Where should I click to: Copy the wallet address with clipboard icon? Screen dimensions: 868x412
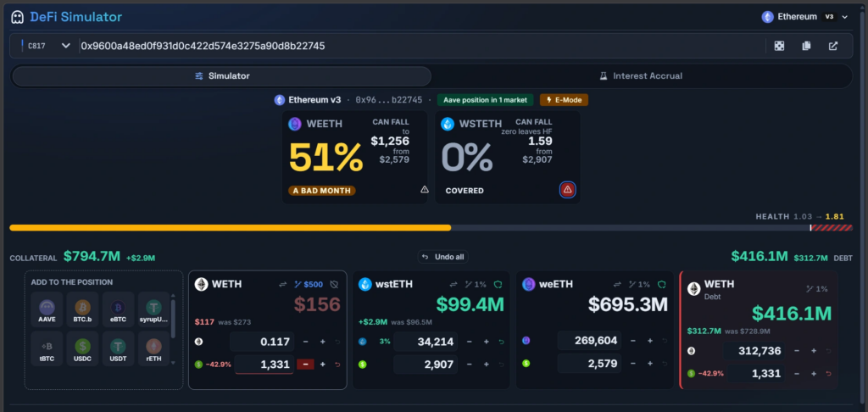click(806, 46)
